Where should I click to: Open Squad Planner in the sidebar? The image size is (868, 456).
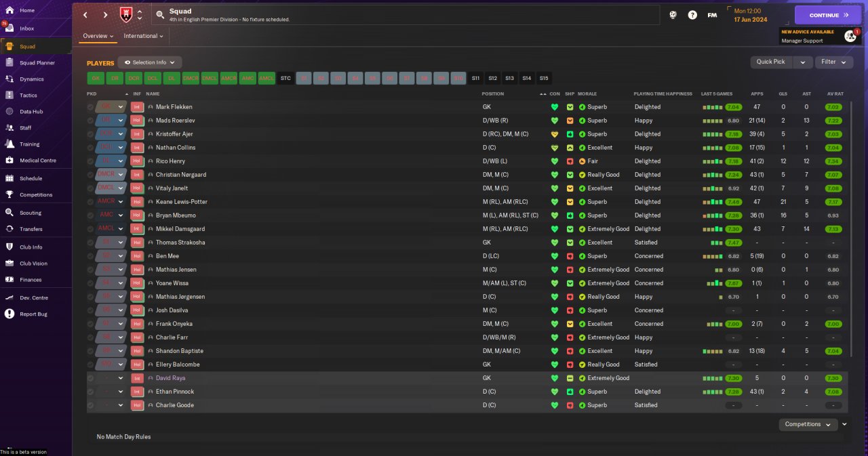[37, 63]
